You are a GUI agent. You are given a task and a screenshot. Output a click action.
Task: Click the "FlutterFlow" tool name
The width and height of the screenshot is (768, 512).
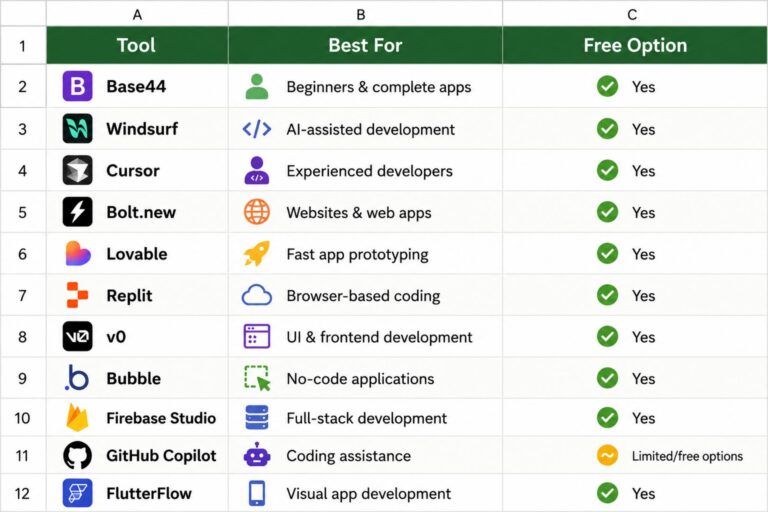(149, 493)
